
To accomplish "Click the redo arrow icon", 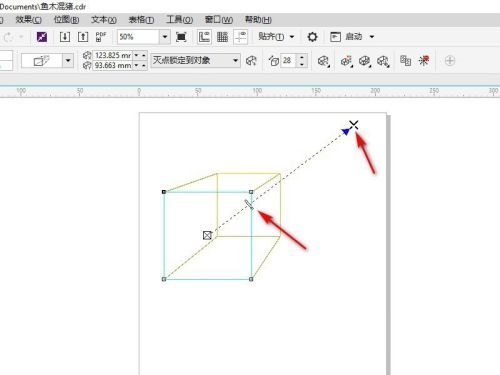I will tap(8, 37).
